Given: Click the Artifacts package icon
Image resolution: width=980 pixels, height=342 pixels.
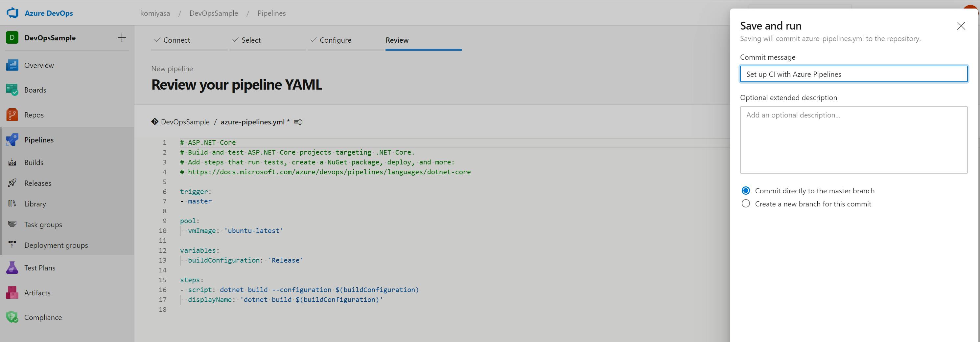Looking at the screenshot, I should [12, 292].
